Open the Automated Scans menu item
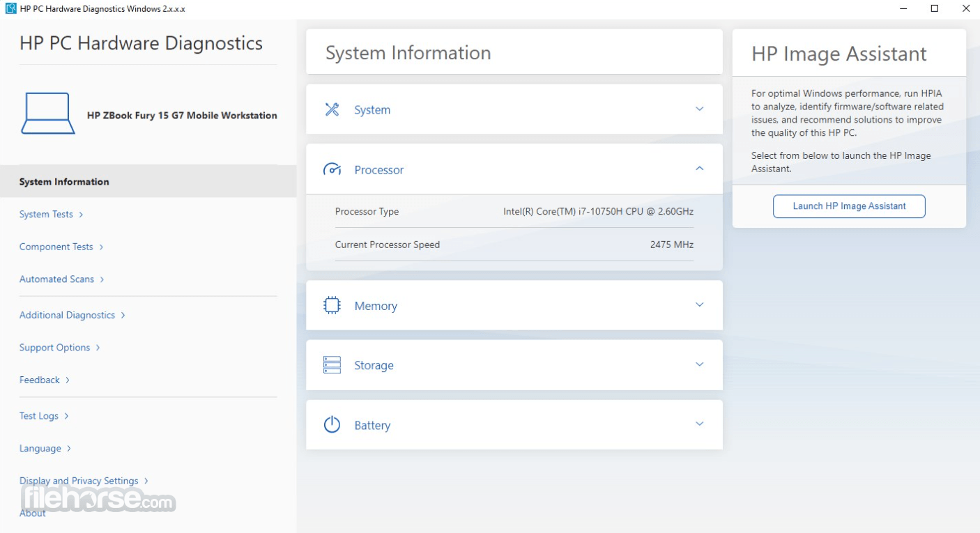980x533 pixels. pos(56,279)
